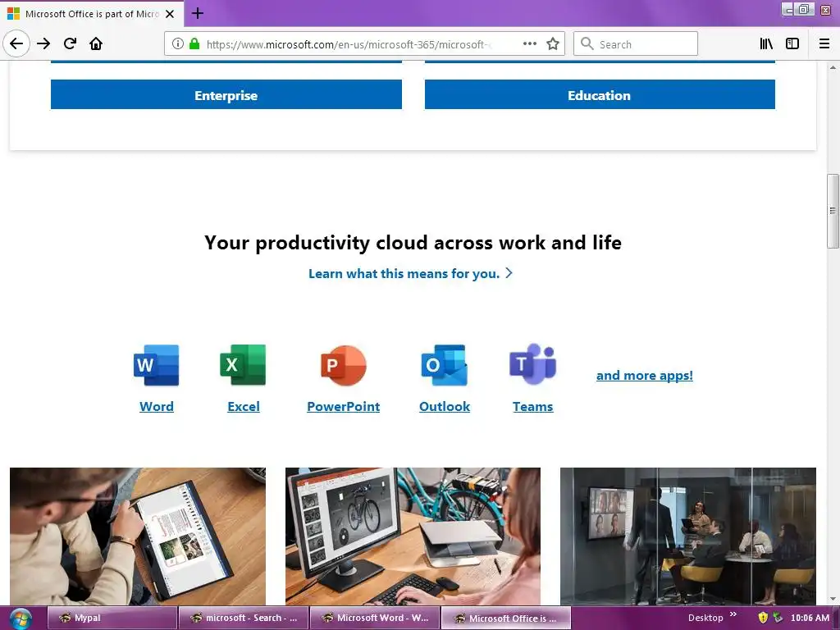Open the Teams text link

533,407
